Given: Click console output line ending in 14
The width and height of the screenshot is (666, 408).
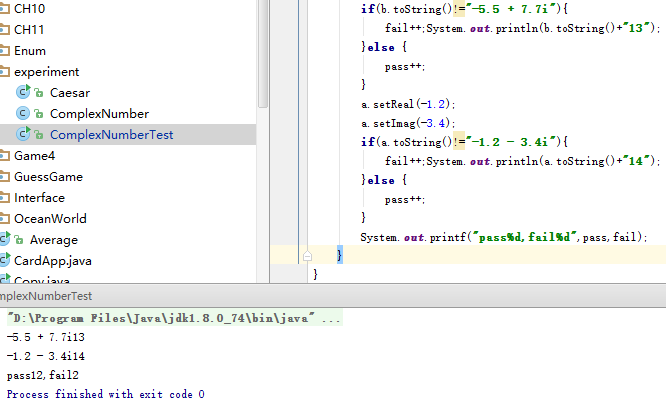Looking at the screenshot, I should click(x=45, y=356).
